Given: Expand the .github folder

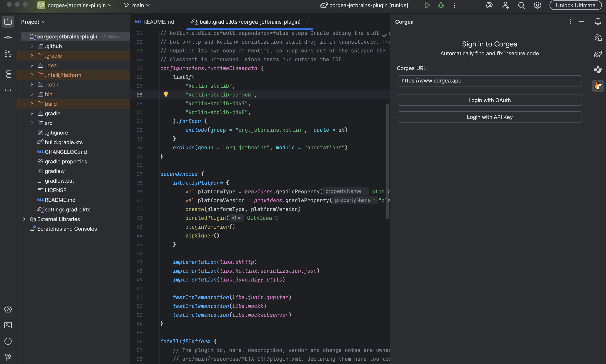Looking at the screenshot, I should point(32,46).
